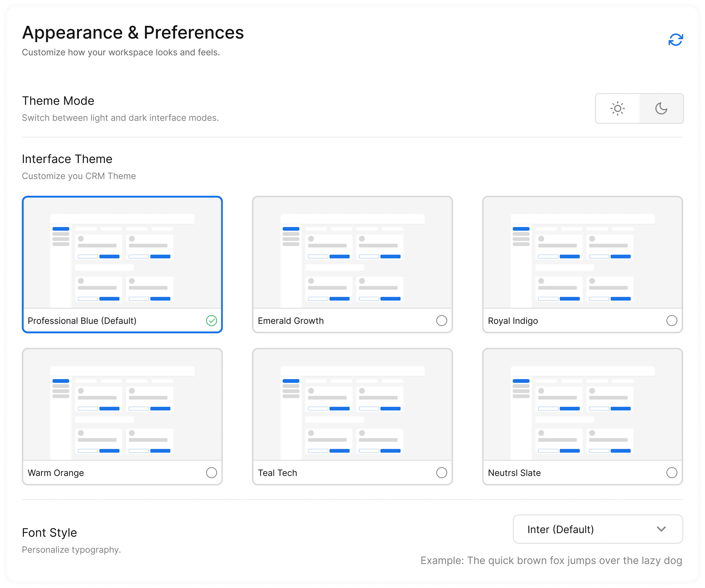Click the refresh sync icon
The height and width of the screenshot is (588, 705).
(x=675, y=40)
